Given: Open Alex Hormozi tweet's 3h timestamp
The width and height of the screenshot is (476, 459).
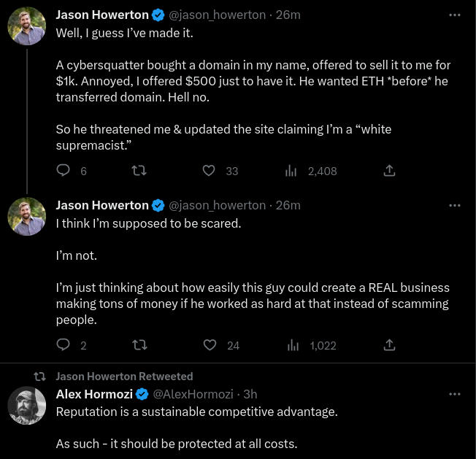Looking at the screenshot, I should (250, 394).
